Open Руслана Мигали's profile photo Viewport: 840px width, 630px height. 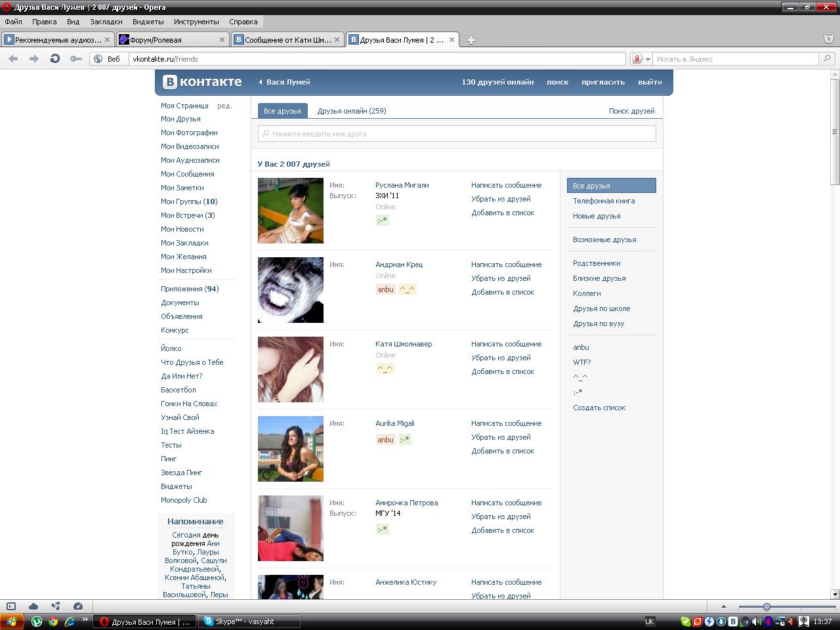291,211
